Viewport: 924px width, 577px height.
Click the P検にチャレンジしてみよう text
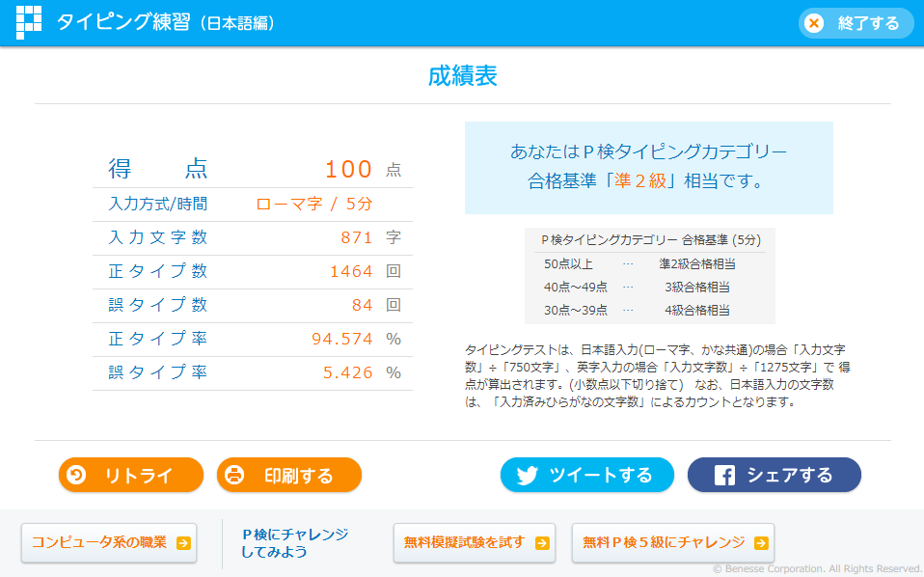pyautogui.click(x=295, y=543)
